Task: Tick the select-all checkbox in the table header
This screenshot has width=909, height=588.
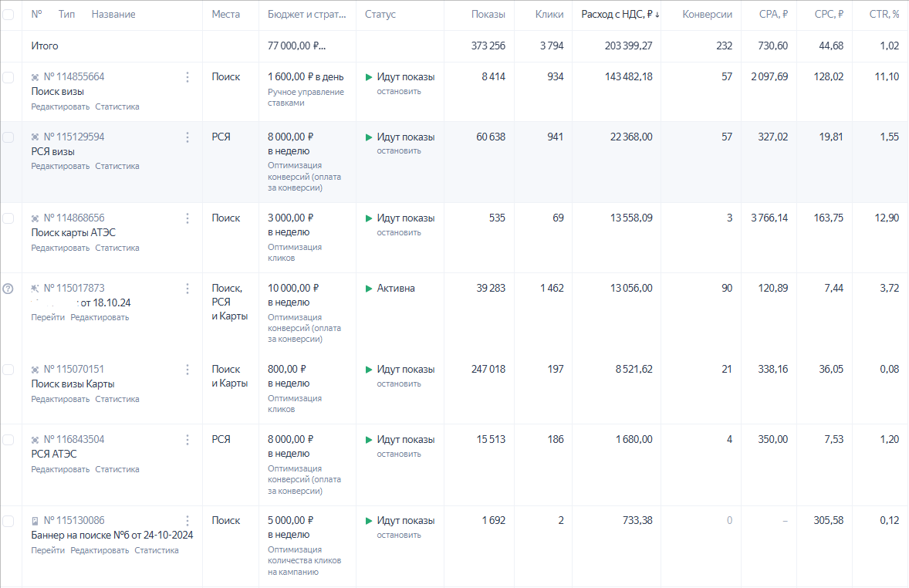Action: (8, 15)
